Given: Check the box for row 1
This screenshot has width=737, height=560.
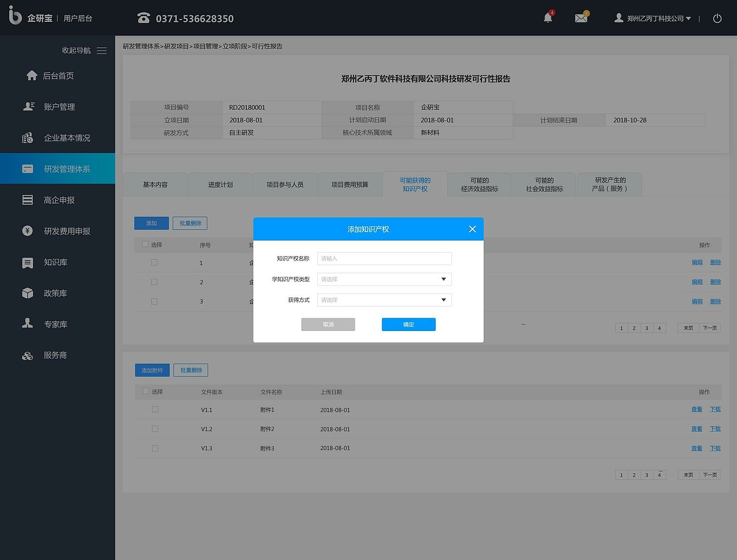Looking at the screenshot, I should [154, 262].
